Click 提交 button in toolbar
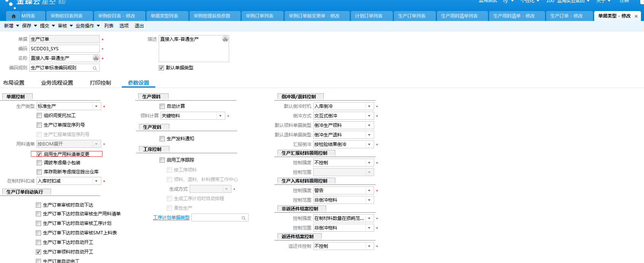 click(45, 26)
